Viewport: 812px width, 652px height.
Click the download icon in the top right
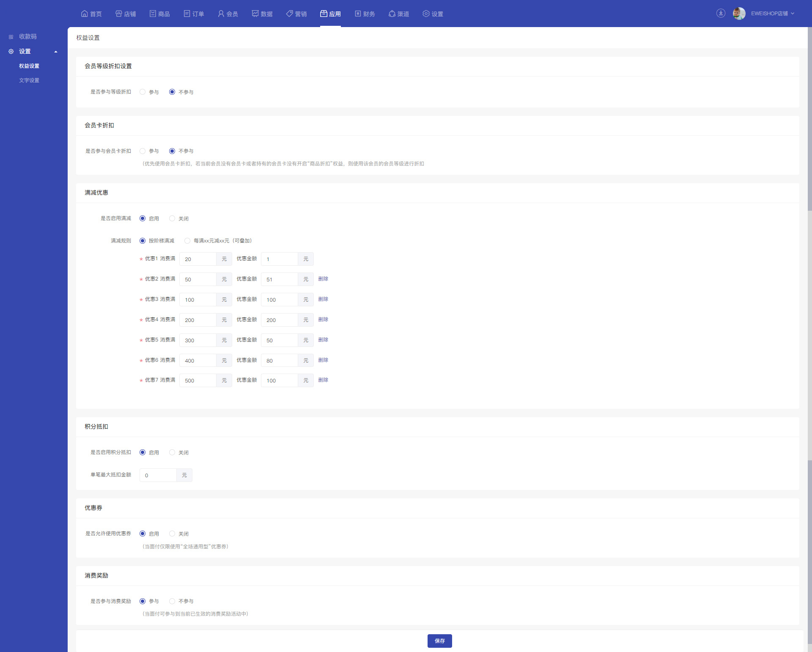pos(721,14)
